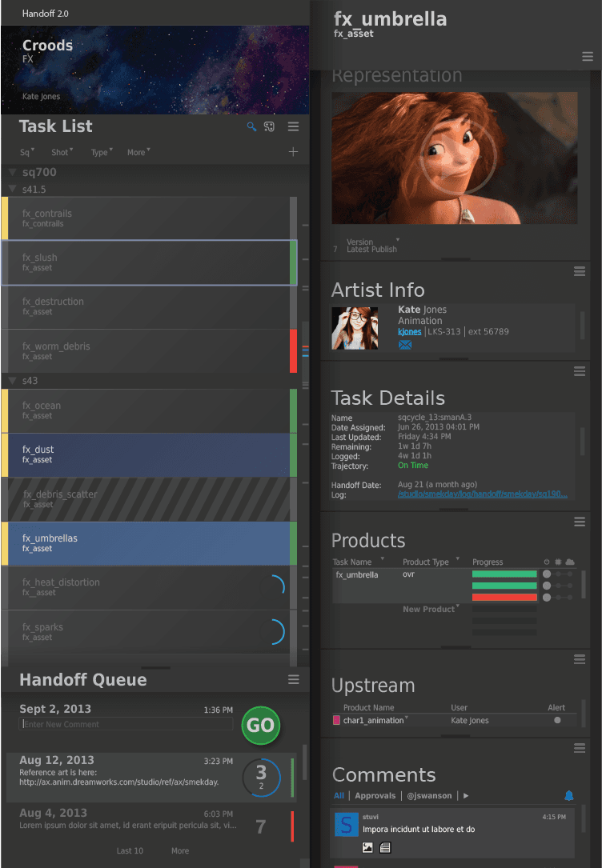
Task: Toggle the char1_animation Alert dot
Action: tap(557, 720)
